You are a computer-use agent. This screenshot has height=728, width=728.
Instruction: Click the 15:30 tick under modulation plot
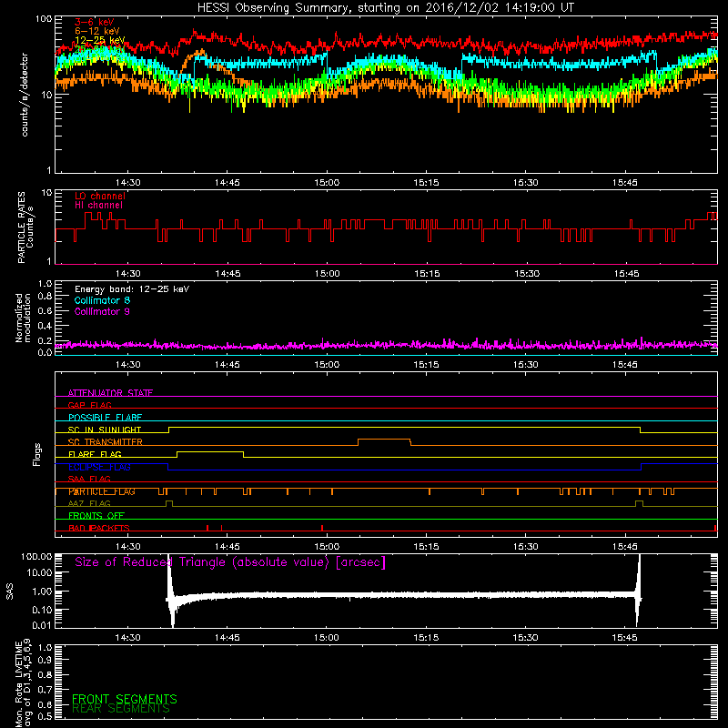(x=526, y=365)
